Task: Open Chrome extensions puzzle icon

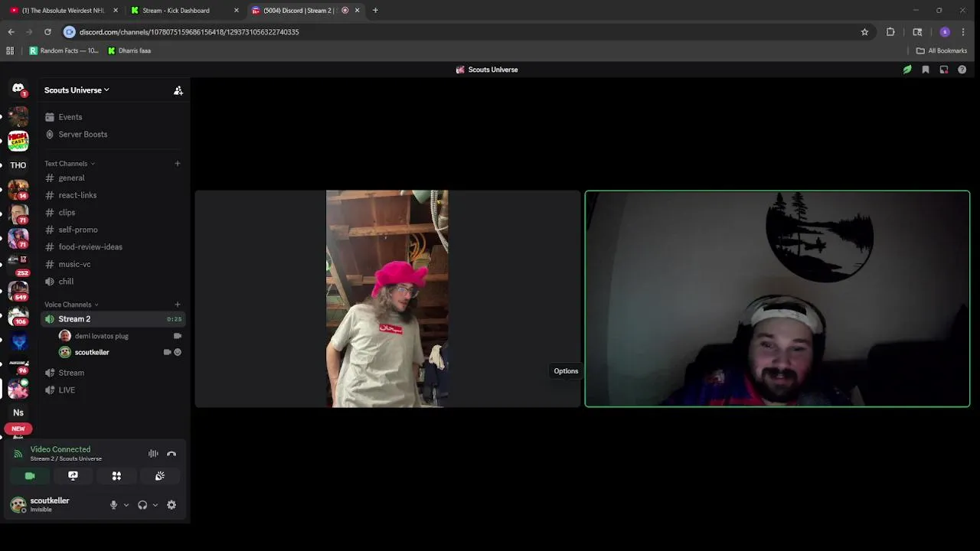Action: point(890,32)
